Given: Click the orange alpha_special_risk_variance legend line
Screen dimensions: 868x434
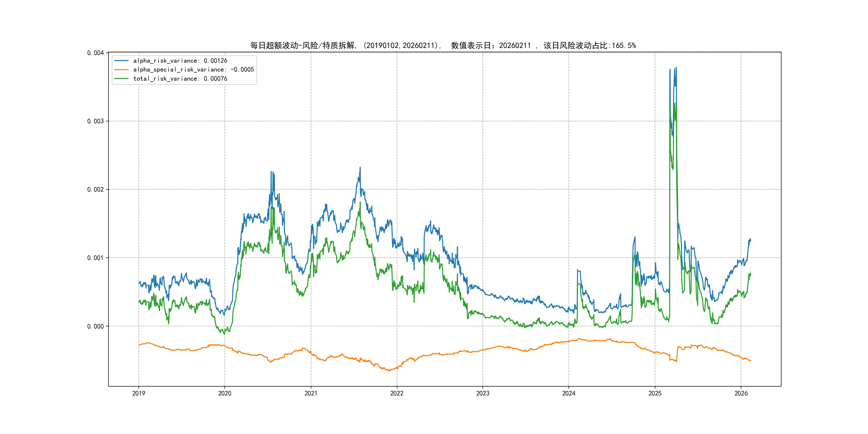Looking at the screenshot, I should coord(121,70).
